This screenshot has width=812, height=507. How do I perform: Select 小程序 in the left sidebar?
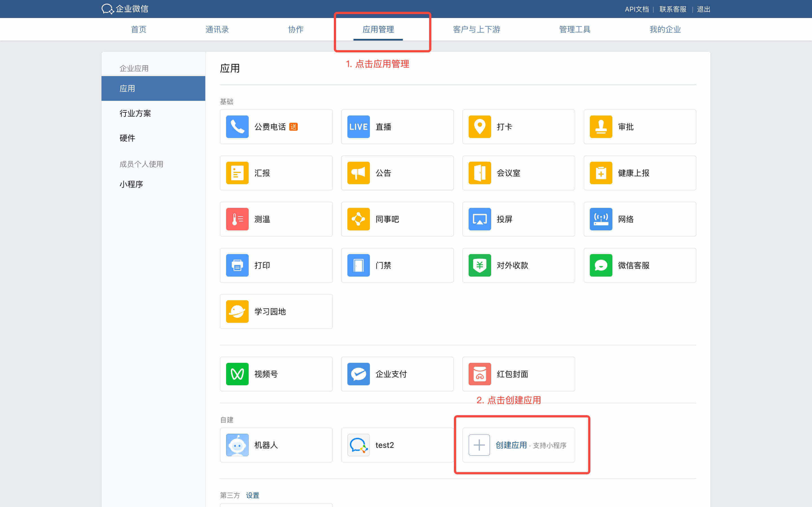point(131,184)
